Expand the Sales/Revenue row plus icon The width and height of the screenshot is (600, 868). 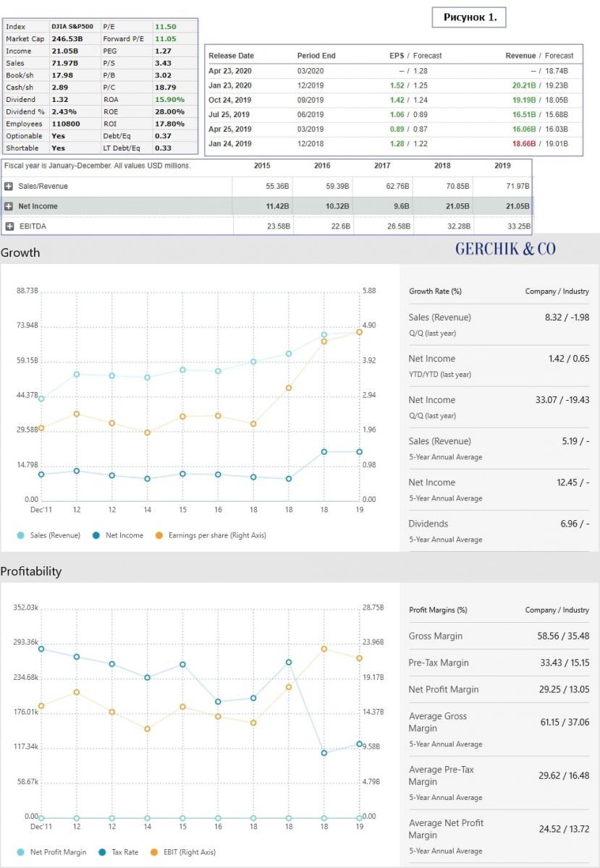coord(9,186)
